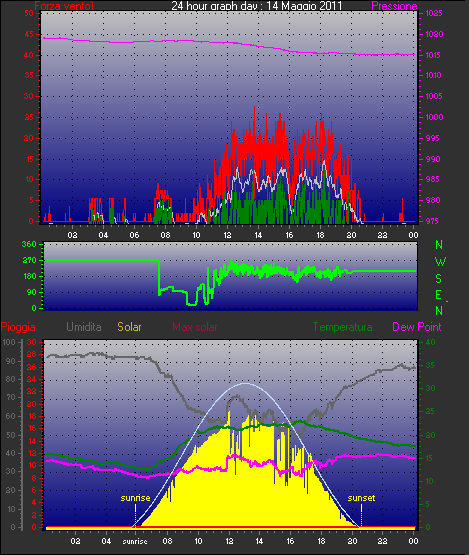Click the W compass letter beside direction chart
The image size is (469, 555).
pos(440,262)
